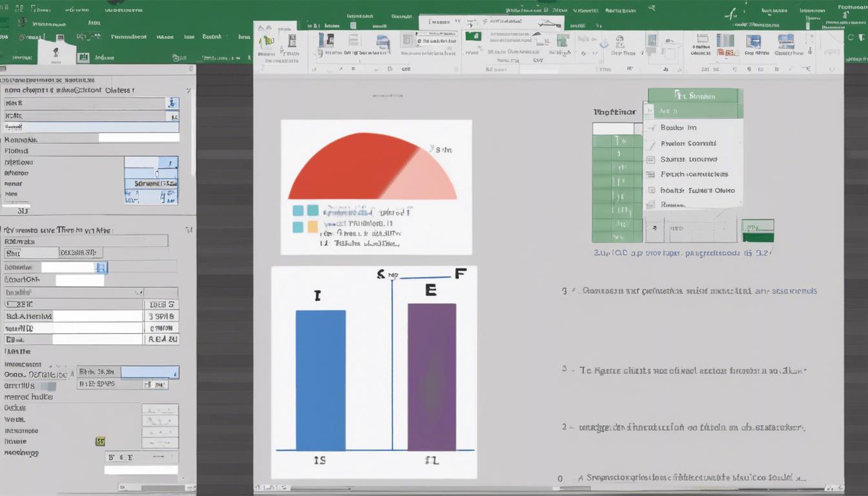868x496 pixels.
Task: Click the vertical line marker in the bar chart
Action: (x=392, y=364)
